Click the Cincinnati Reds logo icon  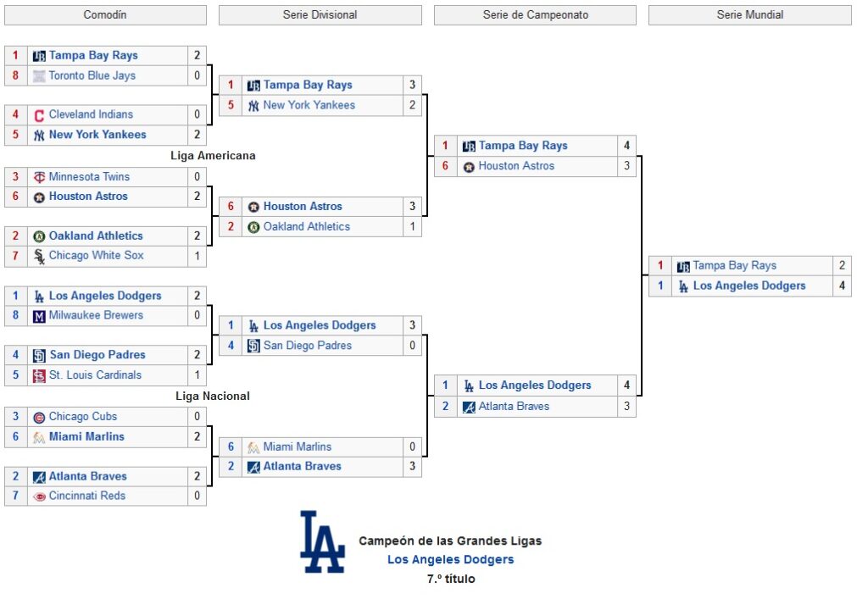(39, 496)
